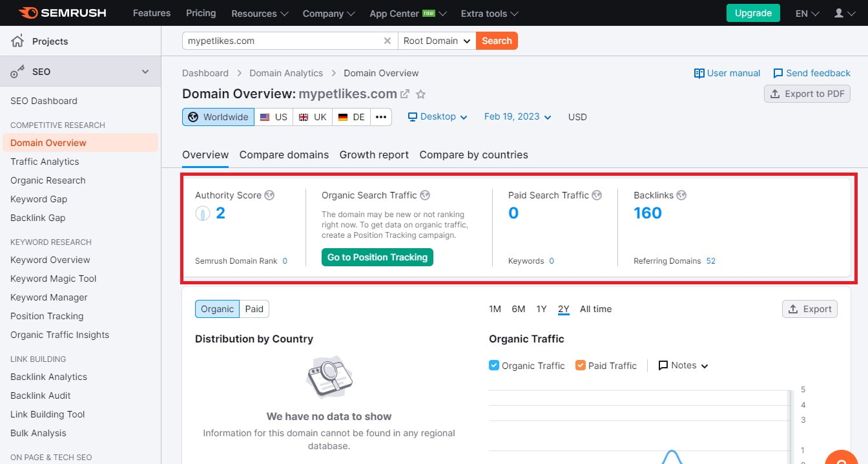
Task: Toggle the Organic Traffic checkbox
Action: pos(494,365)
